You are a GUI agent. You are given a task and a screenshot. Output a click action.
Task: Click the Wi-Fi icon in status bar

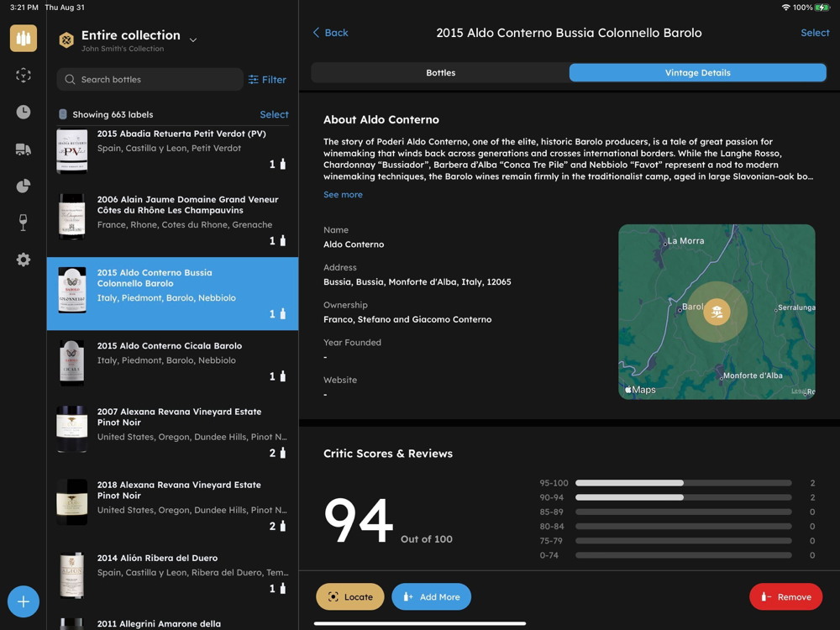pos(786,8)
